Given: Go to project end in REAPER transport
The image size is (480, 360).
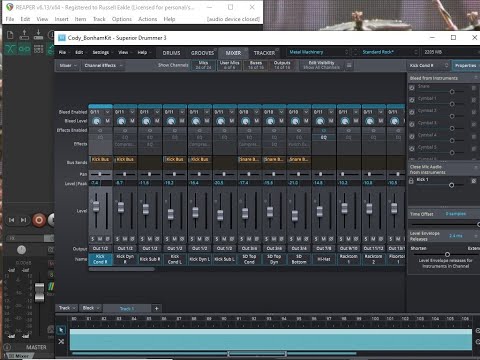Looking at the screenshot, I should click(x=23, y=220).
